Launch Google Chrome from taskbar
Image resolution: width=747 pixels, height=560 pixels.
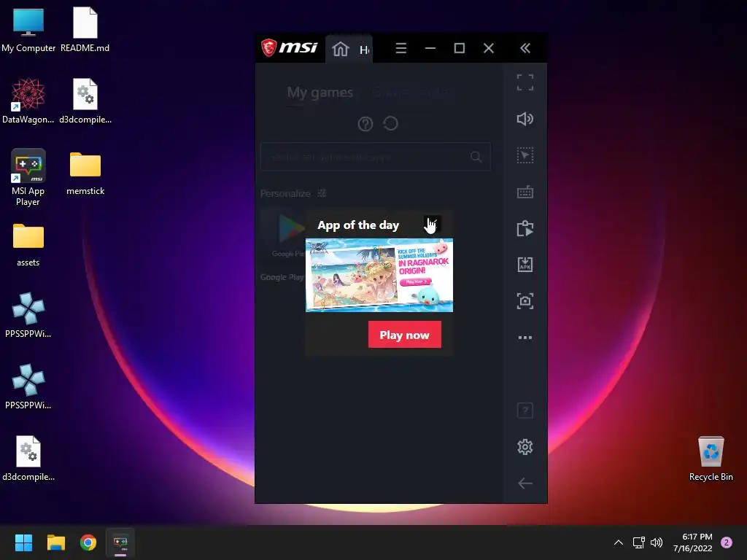[x=88, y=542]
